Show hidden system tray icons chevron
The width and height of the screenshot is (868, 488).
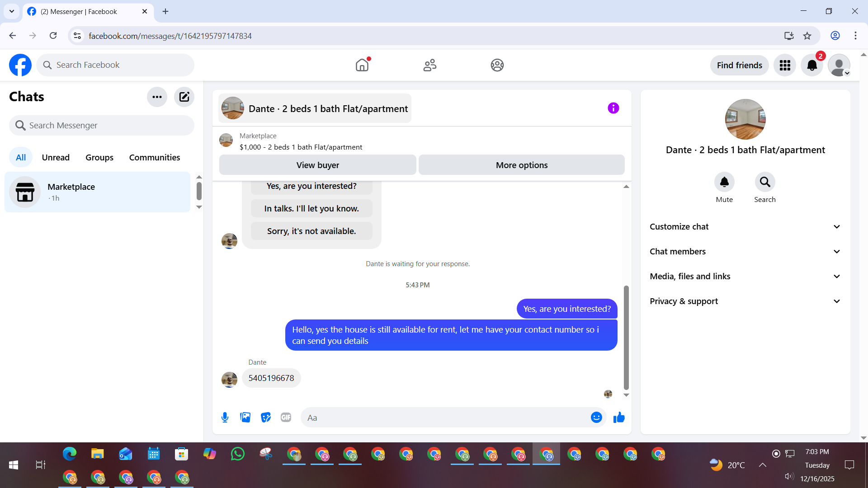[763, 465]
